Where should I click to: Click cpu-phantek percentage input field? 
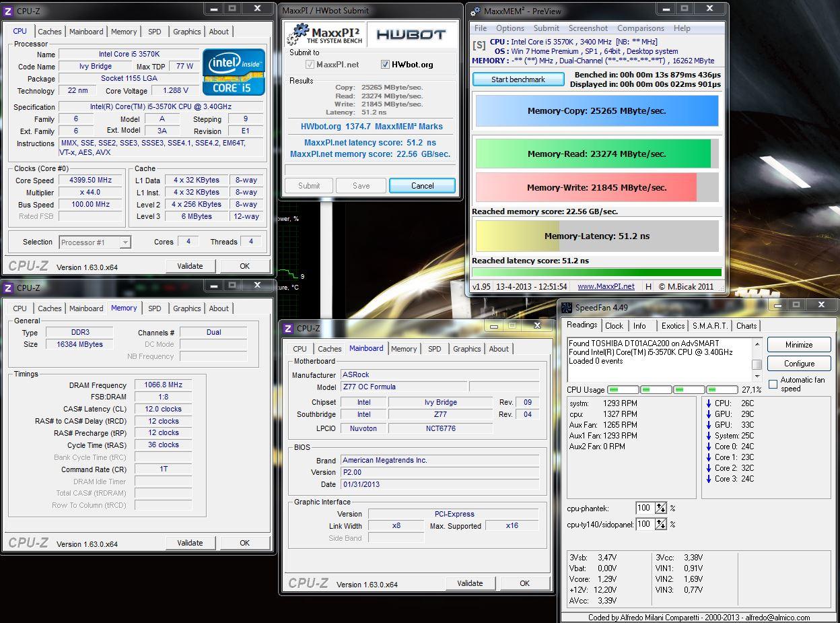(645, 508)
